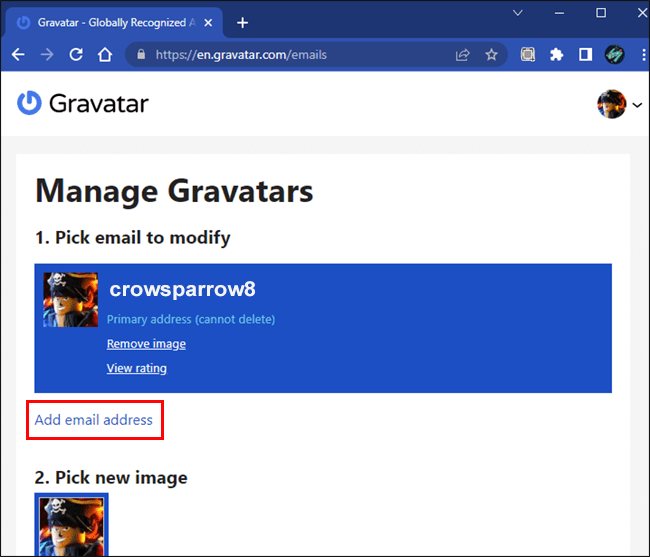Pick the pirate image under Pick new image

71,525
